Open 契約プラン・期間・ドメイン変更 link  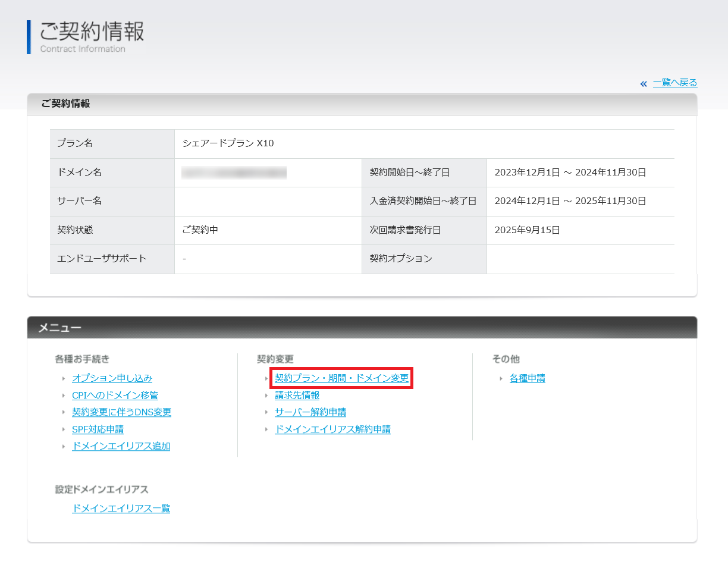click(x=341, y=378)
